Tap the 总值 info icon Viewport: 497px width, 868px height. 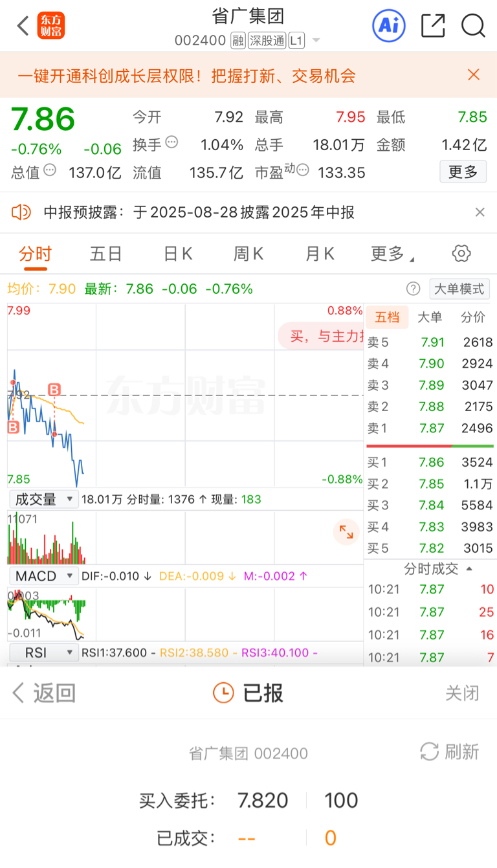coord(50,170)
